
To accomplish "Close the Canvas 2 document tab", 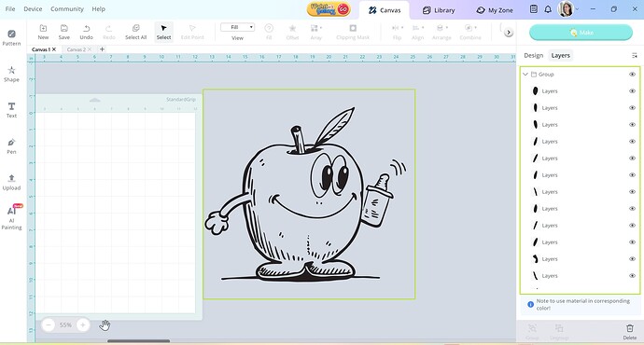I will pyautogui.click(x=90, y=49).
